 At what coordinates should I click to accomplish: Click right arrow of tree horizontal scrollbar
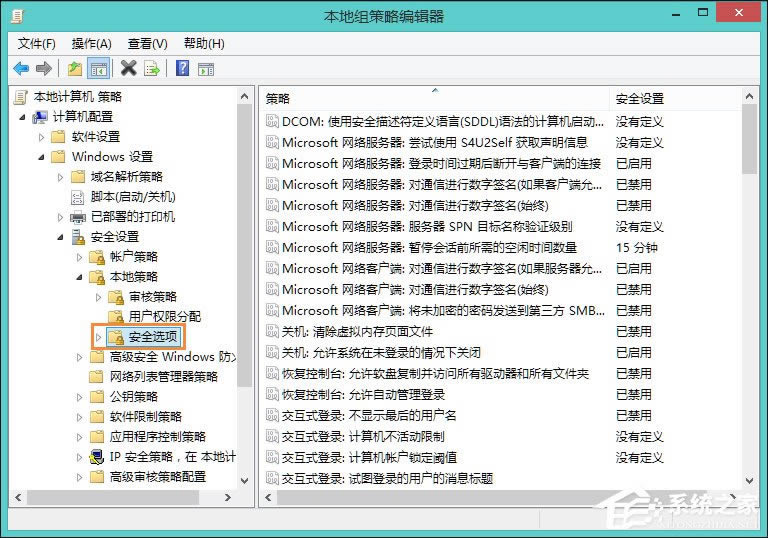(227, 497)
